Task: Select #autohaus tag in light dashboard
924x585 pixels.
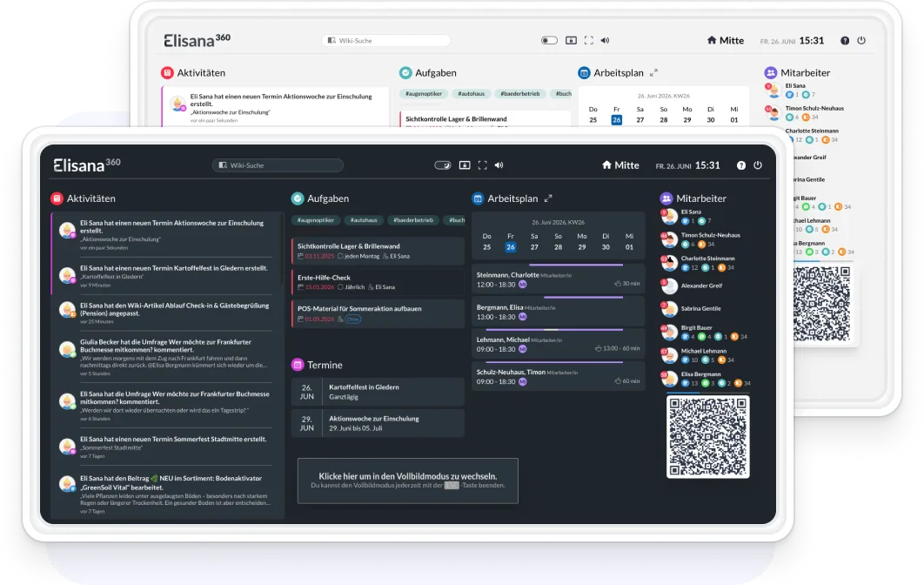Action: (x=472, y=94)
